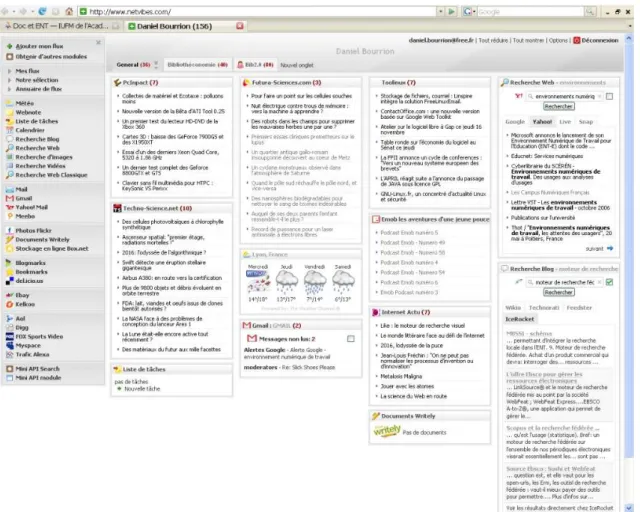Expand the Mes flux tree item
This screenshot has height=512, width=640.
(x=9, y=71)
